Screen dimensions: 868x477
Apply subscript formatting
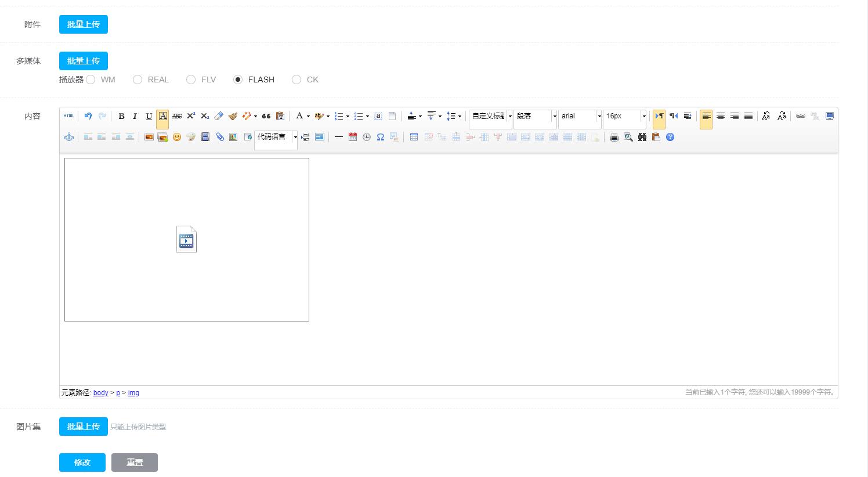[x=205, y=116]
